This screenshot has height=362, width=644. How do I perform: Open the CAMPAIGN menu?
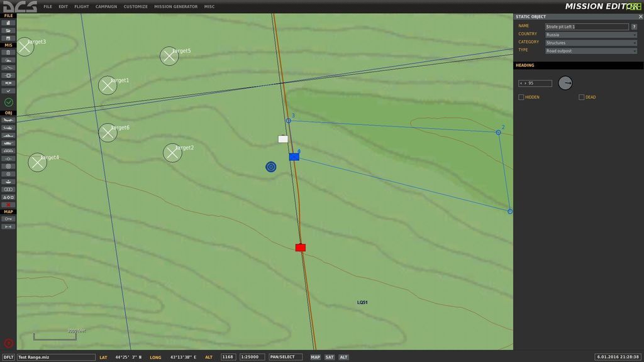(106, 7)
